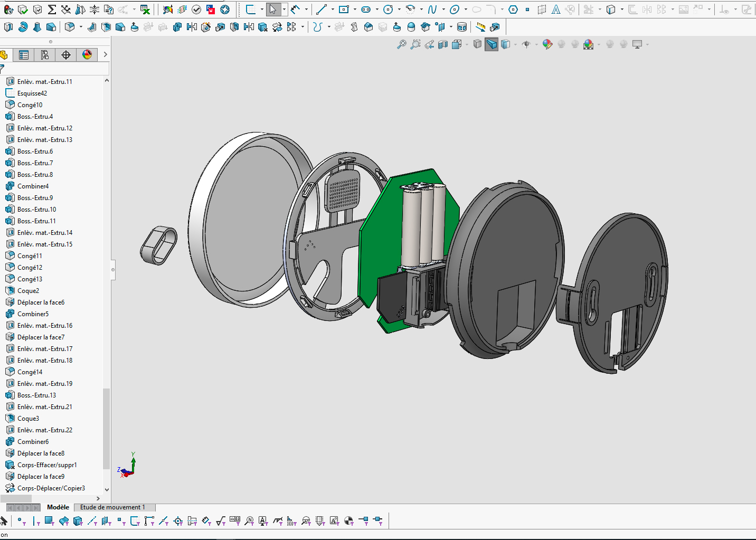
Task: Open the PropertyManager tab
Action: click(24, 55)
